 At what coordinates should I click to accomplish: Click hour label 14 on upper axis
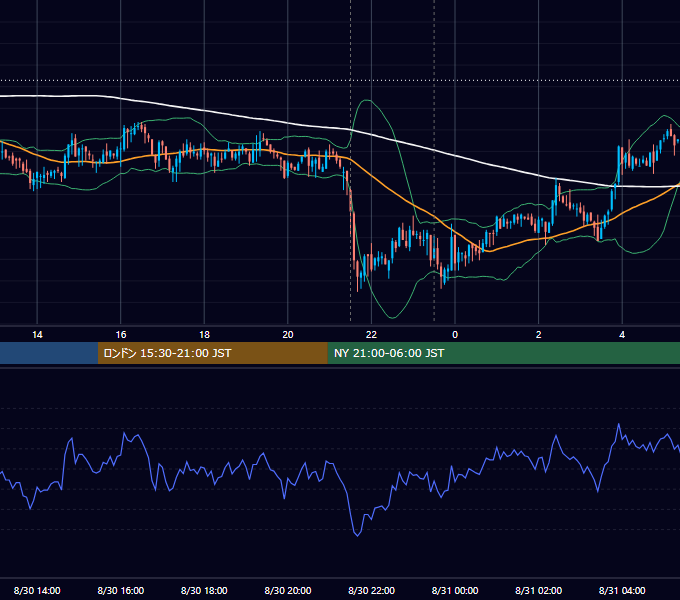click(x=37, y=335)
